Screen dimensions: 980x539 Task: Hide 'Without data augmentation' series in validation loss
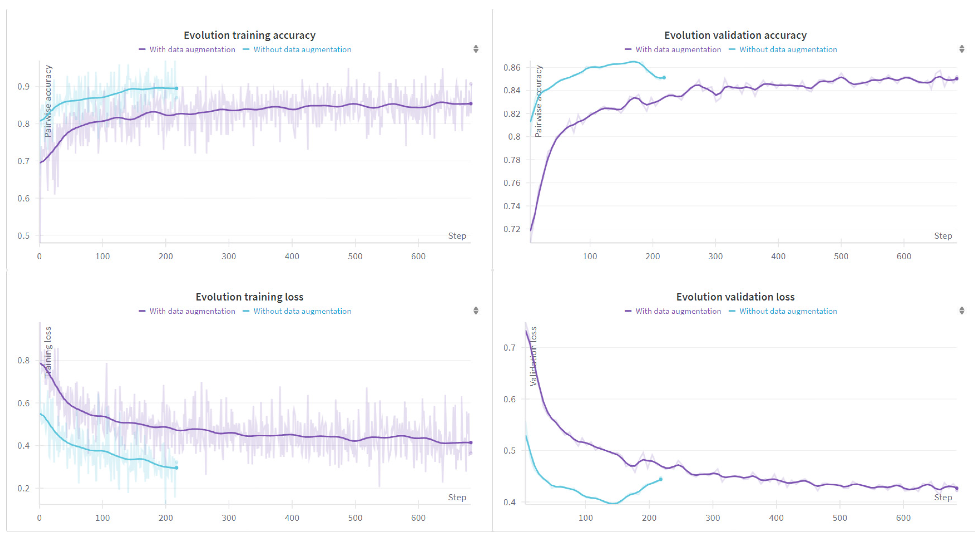pyautogui.click(x=788, y=311)
